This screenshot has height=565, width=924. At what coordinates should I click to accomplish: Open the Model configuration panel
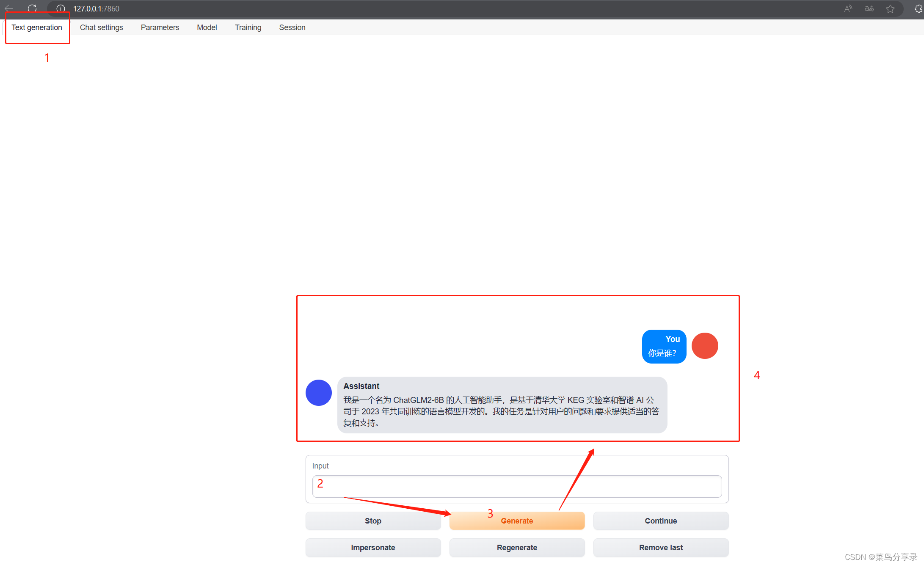click(207, 27)
